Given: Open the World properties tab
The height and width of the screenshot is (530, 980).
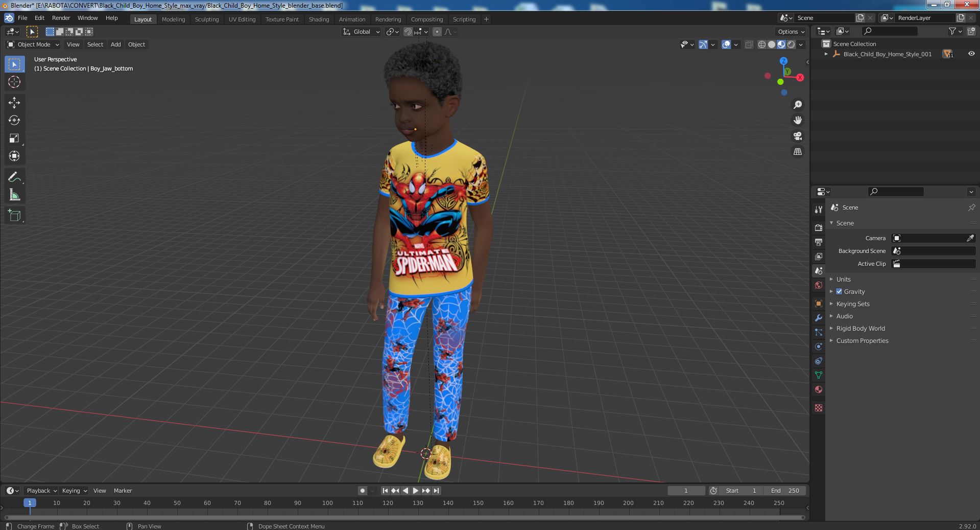Looking at the screenshot, I should click(x=819, y=285).
